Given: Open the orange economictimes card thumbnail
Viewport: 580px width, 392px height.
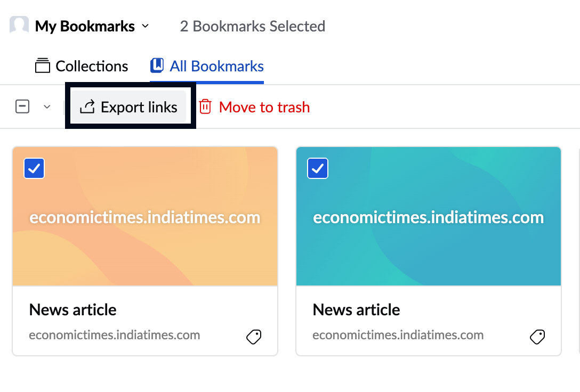Looking at the screenshot, I should 145,216.
